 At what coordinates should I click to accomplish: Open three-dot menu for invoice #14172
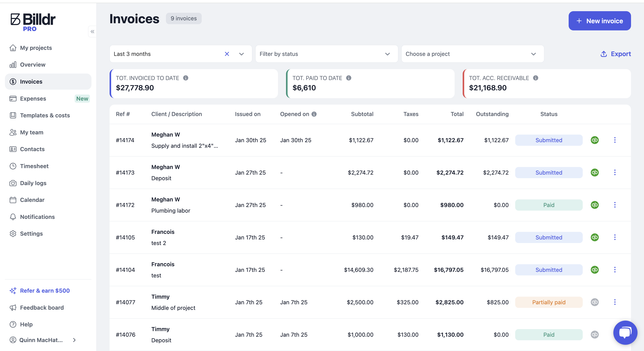615,205
